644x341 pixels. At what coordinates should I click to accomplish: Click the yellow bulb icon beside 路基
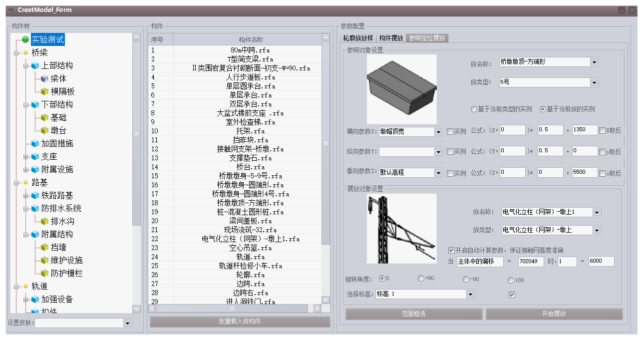[25, 183]
